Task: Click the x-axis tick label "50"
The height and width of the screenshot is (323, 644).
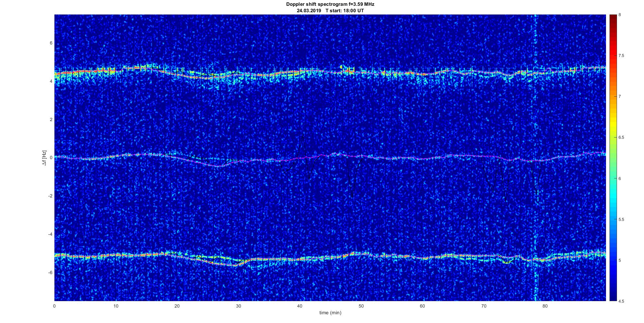Action: pyautogui.click(x=361, y=306)
